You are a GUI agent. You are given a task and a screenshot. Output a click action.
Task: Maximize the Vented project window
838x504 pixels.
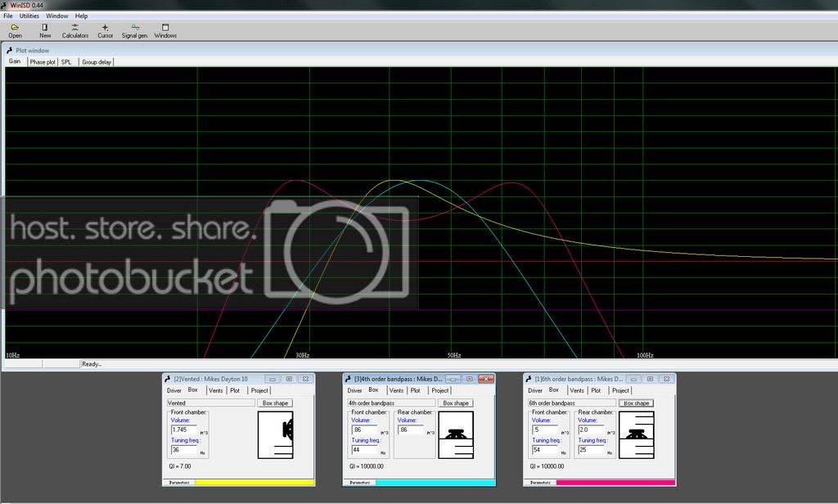click(x=289, y=379)
